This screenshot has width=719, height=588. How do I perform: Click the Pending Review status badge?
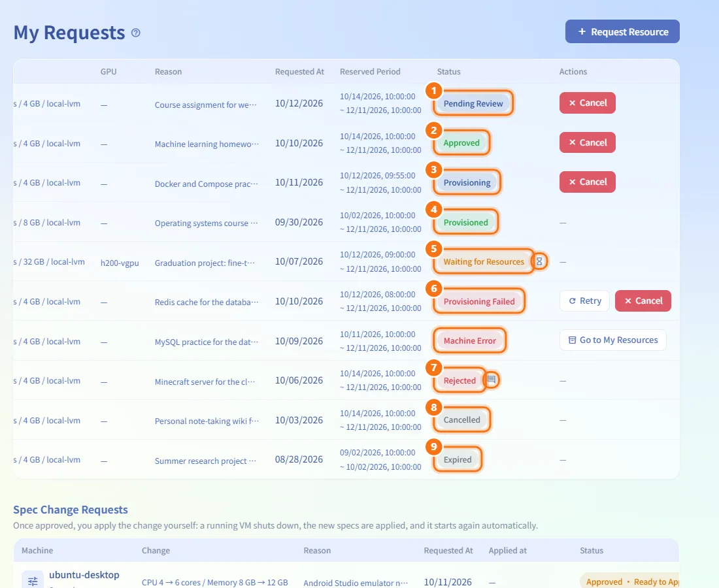point(473,104)
